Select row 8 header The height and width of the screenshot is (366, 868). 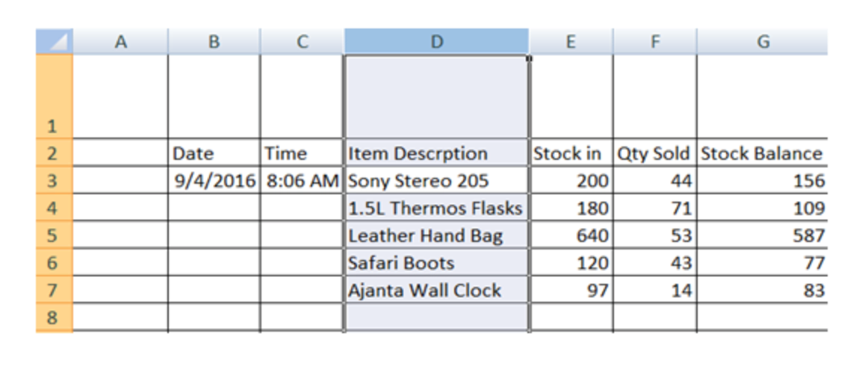54,317
